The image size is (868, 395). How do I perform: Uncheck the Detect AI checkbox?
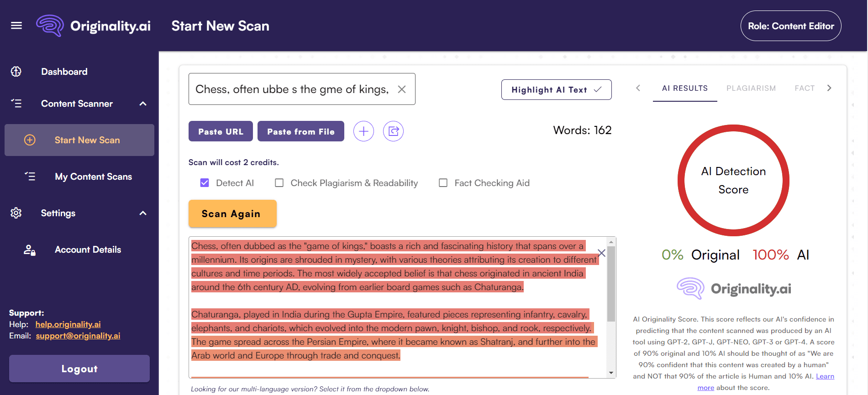(205, 183)
